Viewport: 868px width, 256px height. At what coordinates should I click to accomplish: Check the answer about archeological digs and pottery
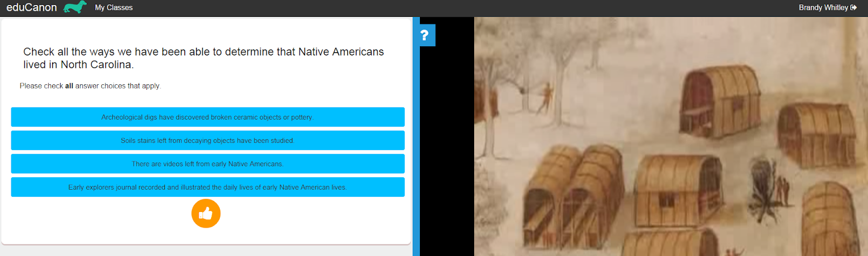(208, 117)
